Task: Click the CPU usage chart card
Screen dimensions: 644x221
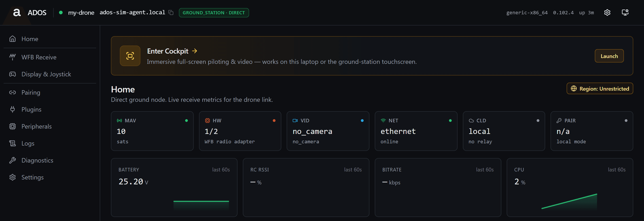Action: [570, 187]
